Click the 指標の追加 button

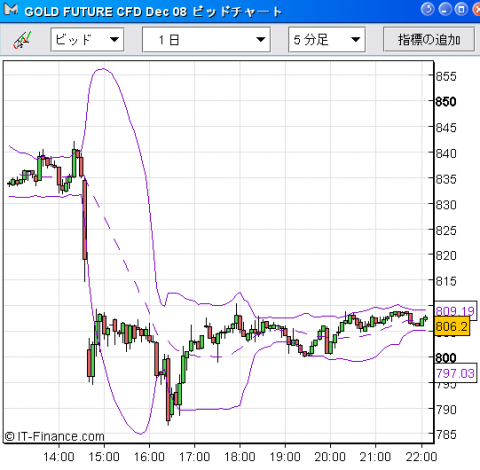(429, 40)
